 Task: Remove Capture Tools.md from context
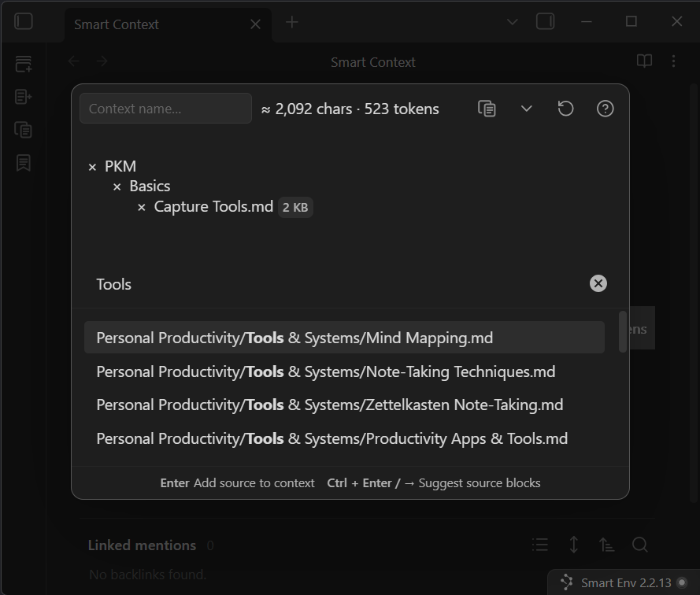(142, 208)
